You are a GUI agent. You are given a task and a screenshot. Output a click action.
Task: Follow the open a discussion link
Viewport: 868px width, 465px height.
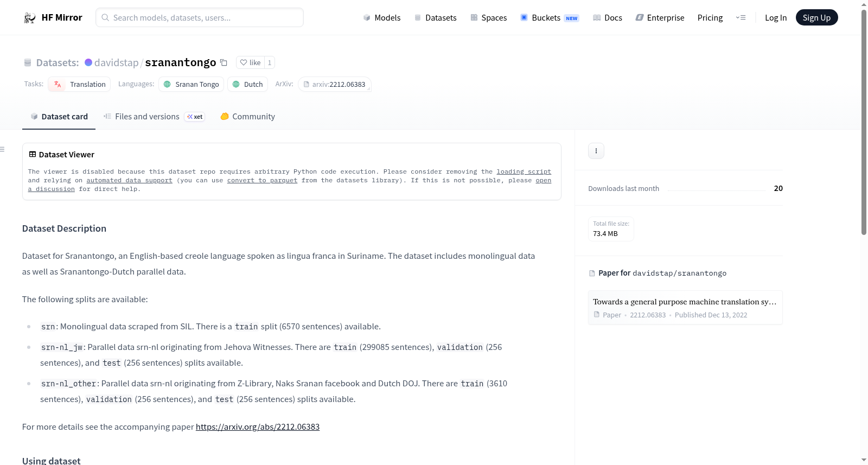point(543,180)
